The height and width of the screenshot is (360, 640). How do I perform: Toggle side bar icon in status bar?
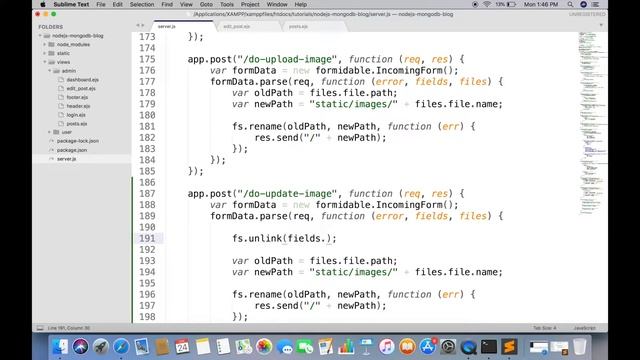[x=40, y=328]
